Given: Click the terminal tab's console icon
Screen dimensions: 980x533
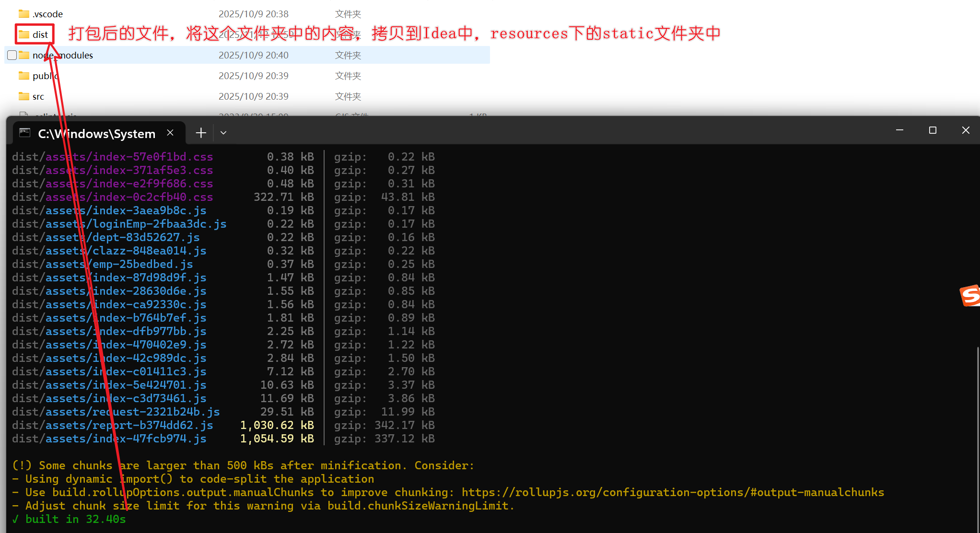Looking at the screenshot, I should click(25, 133).
